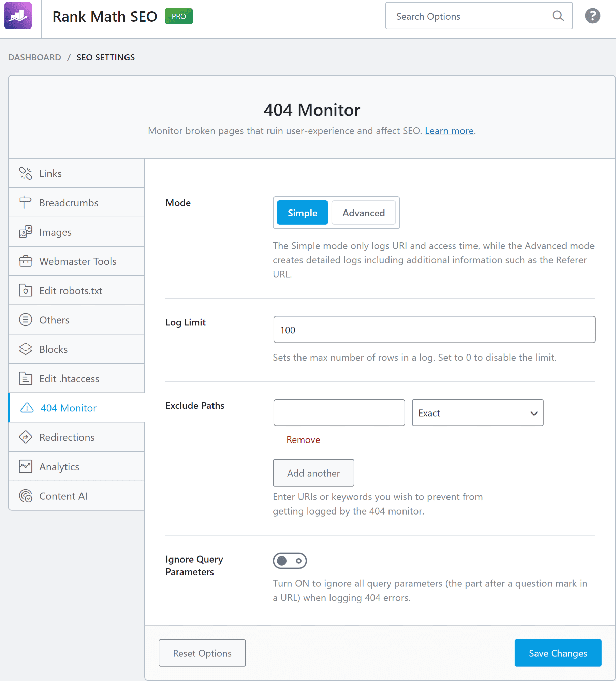
Task: Click the Log Limit label
Action: click(x=186, y=322)
